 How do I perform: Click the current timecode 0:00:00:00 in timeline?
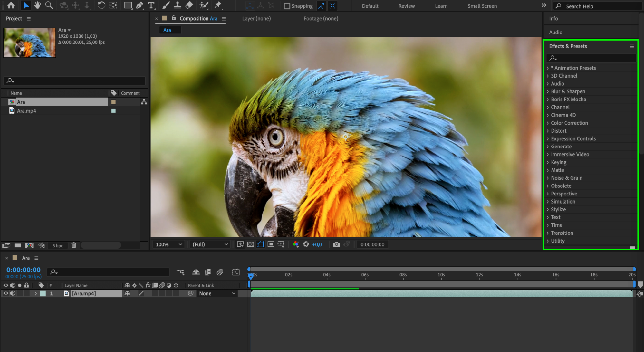tap(23, 270)
